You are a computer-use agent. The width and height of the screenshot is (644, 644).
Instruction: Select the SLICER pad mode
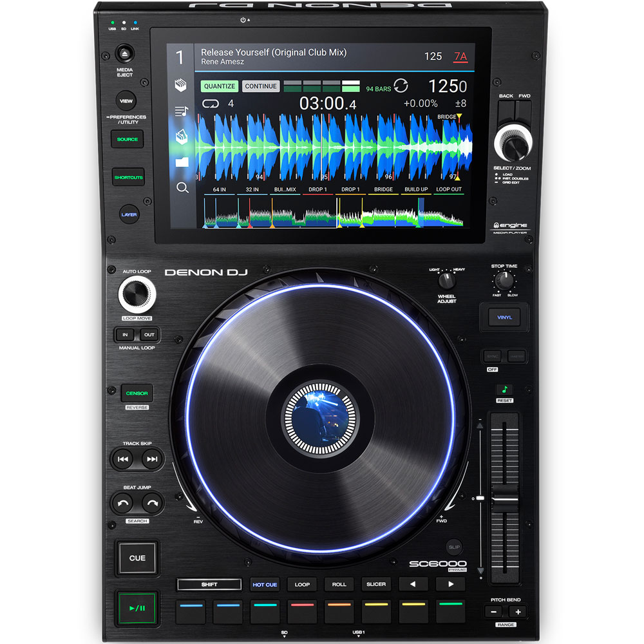tap(376, 584)
